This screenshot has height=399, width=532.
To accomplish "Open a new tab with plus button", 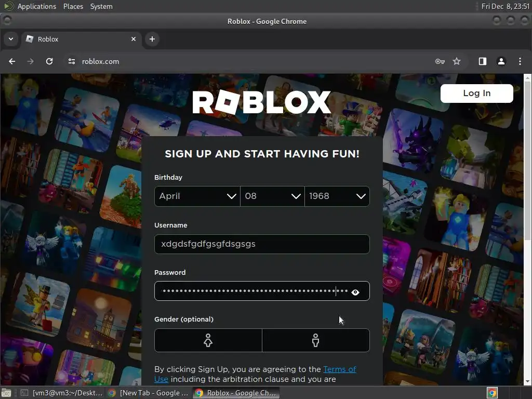I will point(152,39).
